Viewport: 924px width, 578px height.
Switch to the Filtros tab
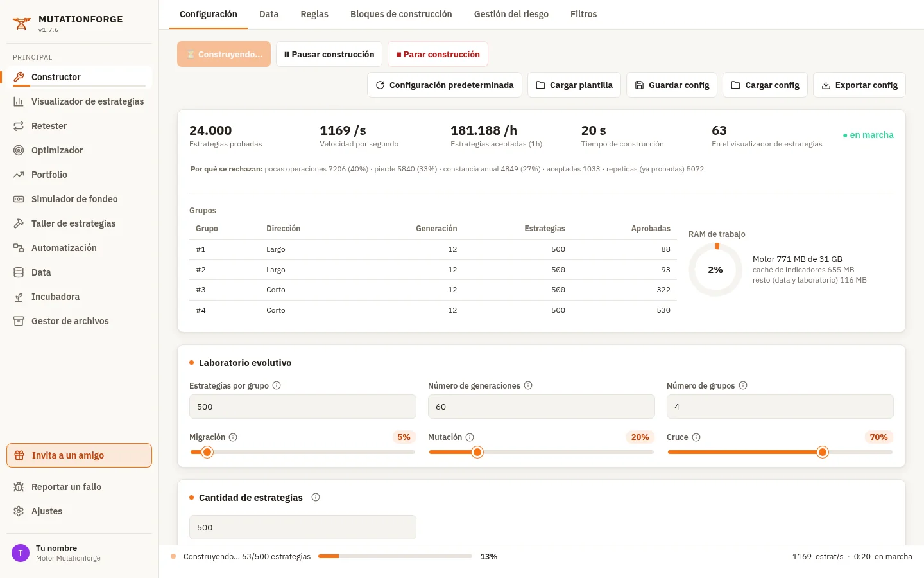click(x=583, y=14)
